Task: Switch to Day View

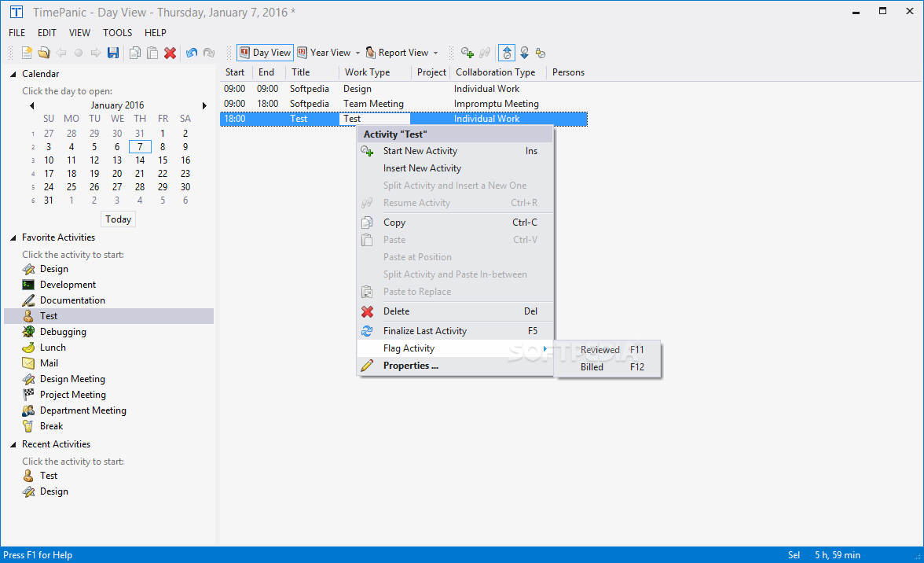Action: click(266, 53)
